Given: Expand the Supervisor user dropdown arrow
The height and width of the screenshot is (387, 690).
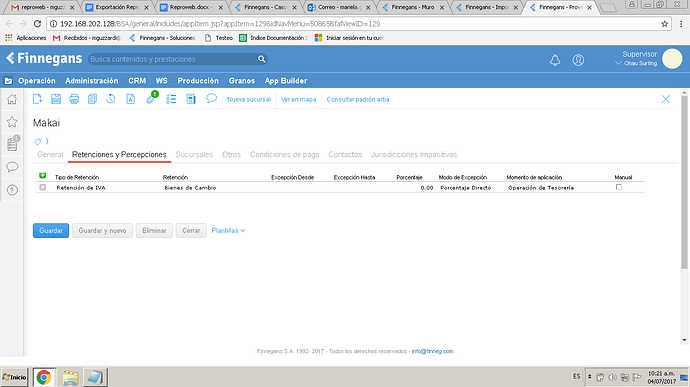Looking at the screenshot, I should pos(618,63).
